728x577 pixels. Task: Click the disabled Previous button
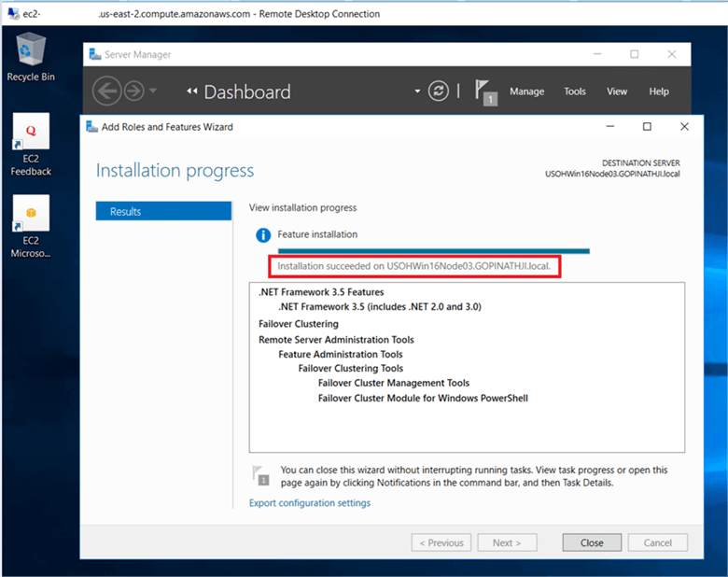(441, 542)
